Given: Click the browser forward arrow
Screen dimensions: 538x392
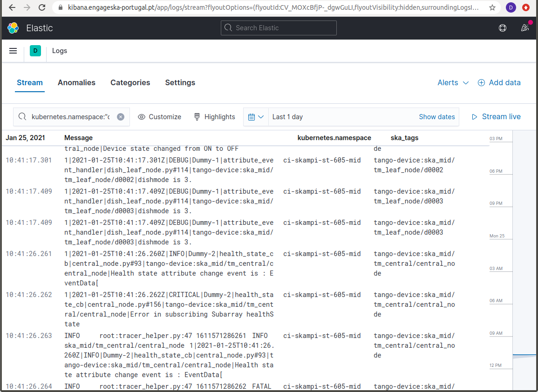Looking at the screenshot, I should click(27, 7).
